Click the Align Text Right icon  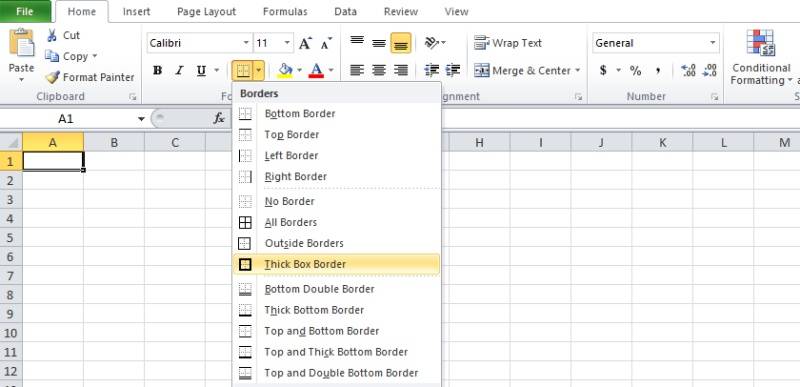[x=401, y=70]
